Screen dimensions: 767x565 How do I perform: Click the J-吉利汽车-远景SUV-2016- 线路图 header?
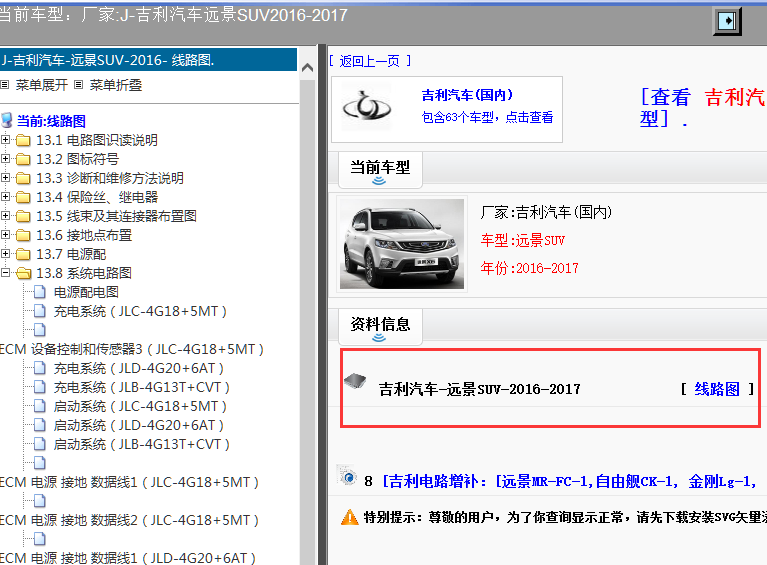148,60
